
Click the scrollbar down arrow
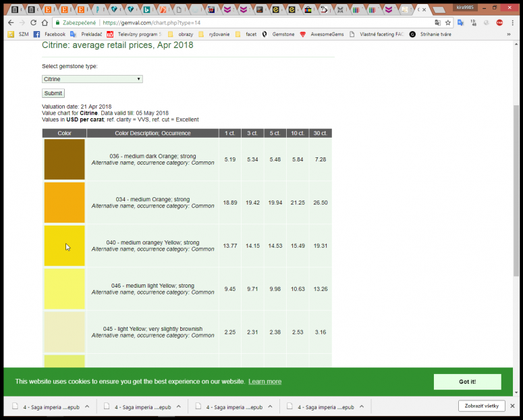coord(516,392)
